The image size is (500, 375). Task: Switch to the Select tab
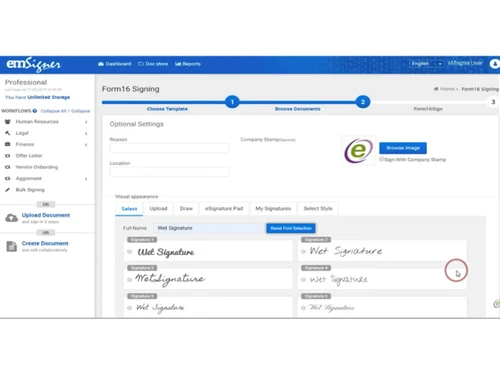(129, 209)
